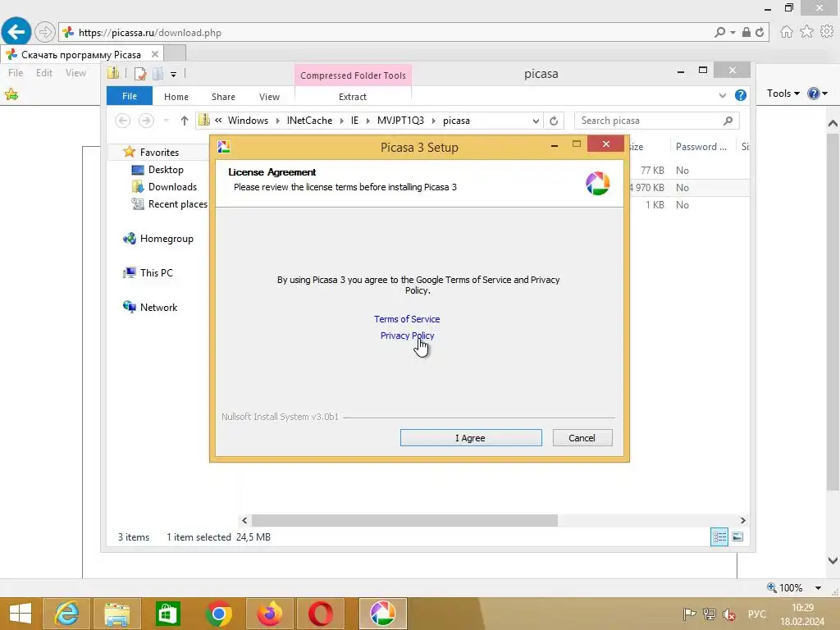Image resolution: width=840 pixels, height=630 pixels.
Task: Open the IE View menu
Action: [x=75, y=73]
